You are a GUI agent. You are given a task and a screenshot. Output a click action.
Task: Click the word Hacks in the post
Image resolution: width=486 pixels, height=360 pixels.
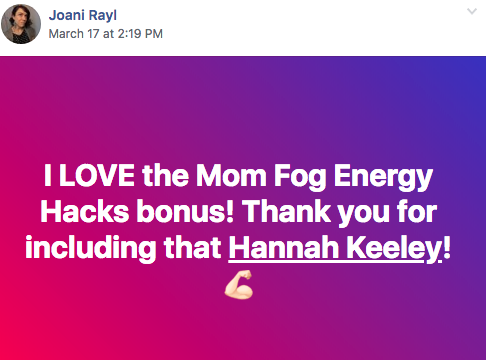[x=85, y=211]
